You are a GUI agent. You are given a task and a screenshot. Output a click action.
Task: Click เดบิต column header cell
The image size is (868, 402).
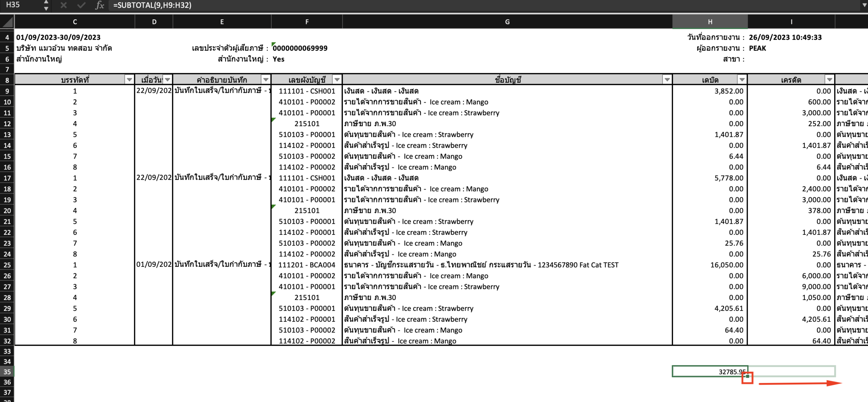tap(710, 80)
